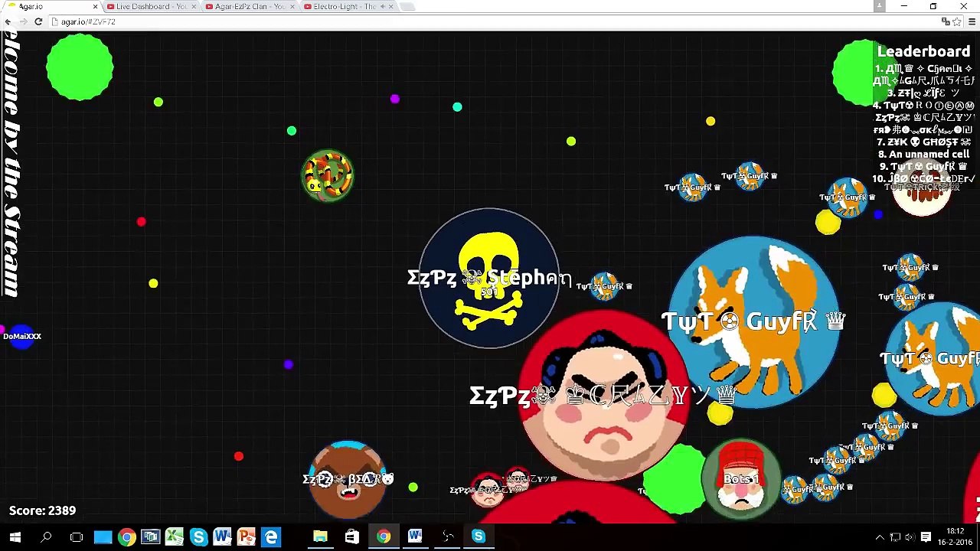Open Task View on the taskbar
Viewport: 980px width, 551px height.
point(77,537)
